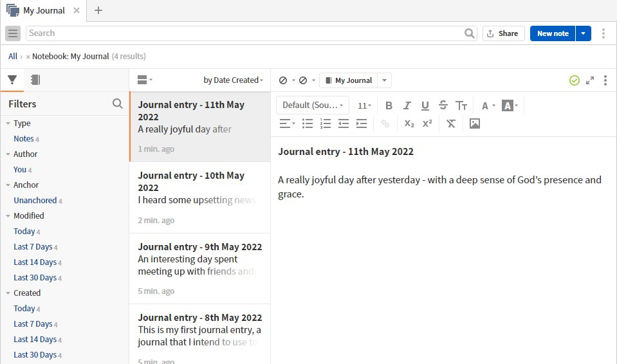This screenshot has height=364, width=617.
Task: Filter Modified by Last 7 Days
Action: [x=33, y=247]
